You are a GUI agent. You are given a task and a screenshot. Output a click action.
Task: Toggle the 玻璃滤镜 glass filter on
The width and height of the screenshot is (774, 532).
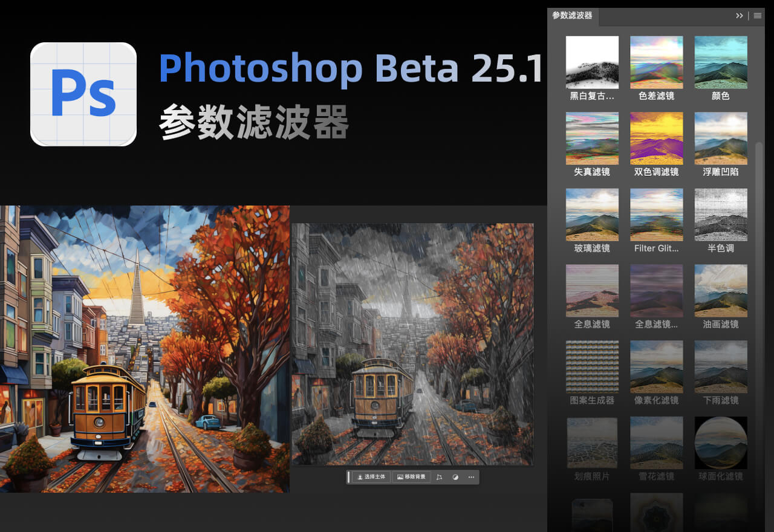(592, 215)
